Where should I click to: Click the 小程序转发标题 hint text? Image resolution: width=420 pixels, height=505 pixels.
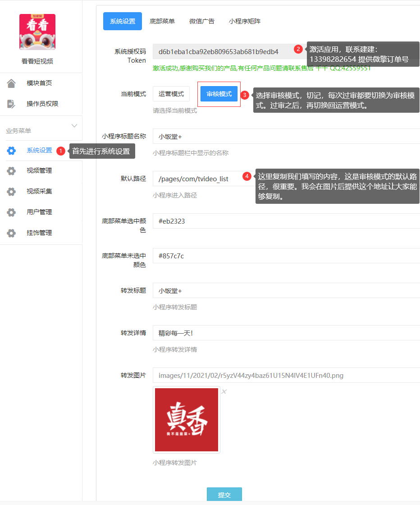coord(175,307)
